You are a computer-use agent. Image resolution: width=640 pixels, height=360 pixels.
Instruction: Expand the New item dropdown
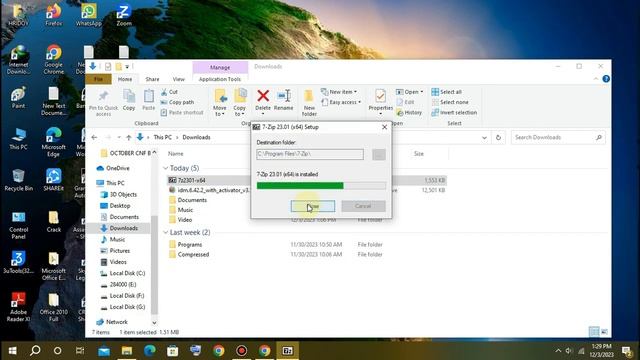point(339,92)
